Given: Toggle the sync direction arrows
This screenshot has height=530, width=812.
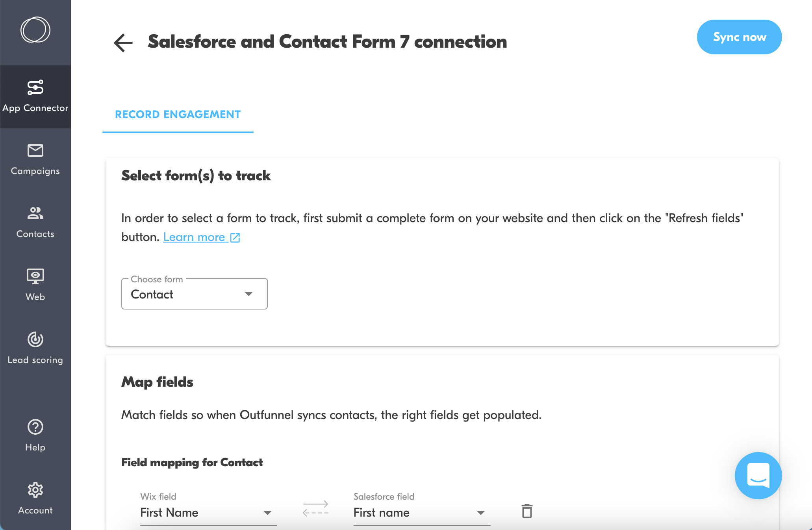Looking at the screenshot, I should coord(315,508).
